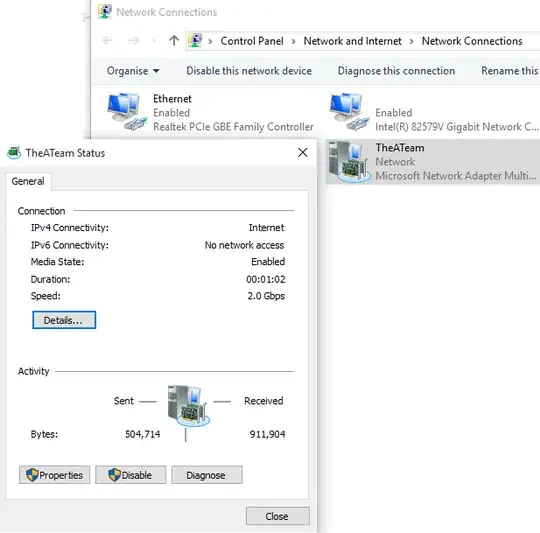
Task: Click the IPv4 Connectivity value Internet
Action: [x=266, y=228]
